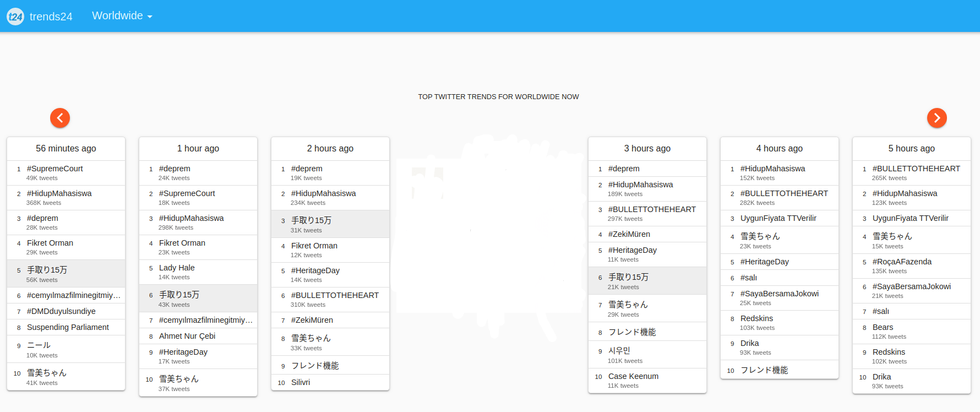Open UygunFiyata TTVerilir in 4 hours ago list

tap(778, 218)
